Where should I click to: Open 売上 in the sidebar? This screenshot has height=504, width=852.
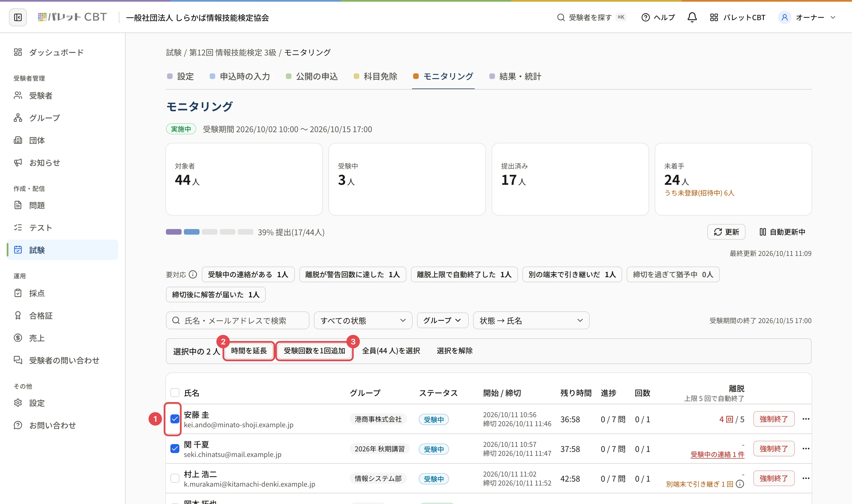(x=62, y=338)
